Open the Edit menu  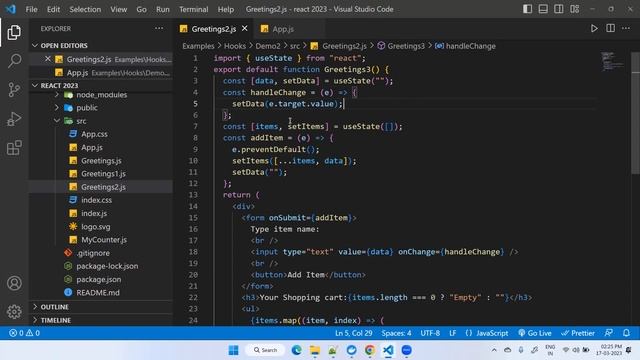click(53, 9)
